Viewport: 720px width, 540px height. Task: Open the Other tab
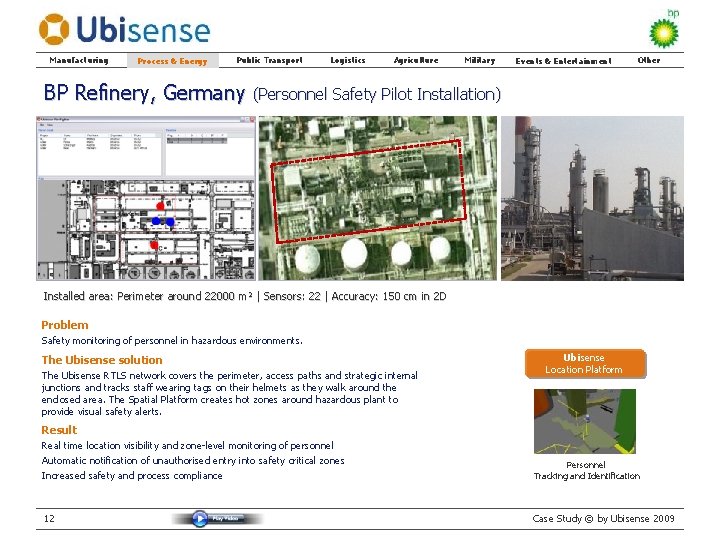pyautogui.click(x=649, y=60)
